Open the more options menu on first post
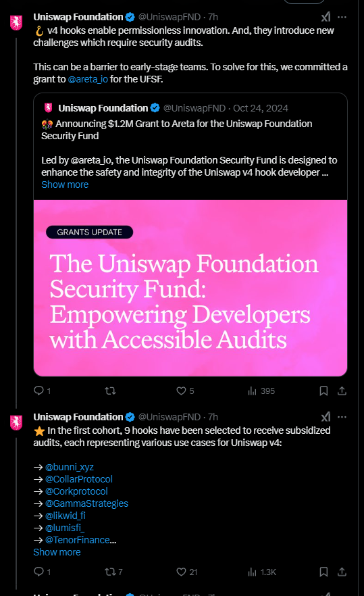 (342, 17)
